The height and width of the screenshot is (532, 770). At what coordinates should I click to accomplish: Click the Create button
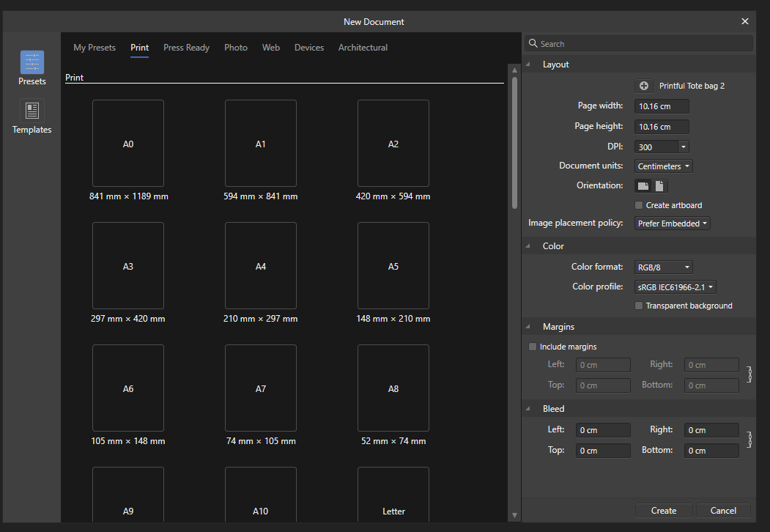664,511
